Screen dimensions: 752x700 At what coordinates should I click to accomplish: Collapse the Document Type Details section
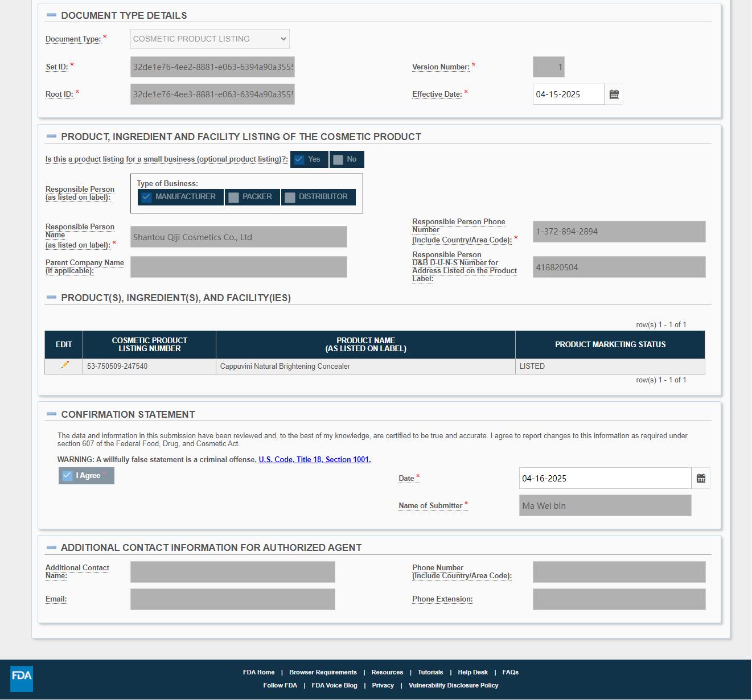[51, 15]
